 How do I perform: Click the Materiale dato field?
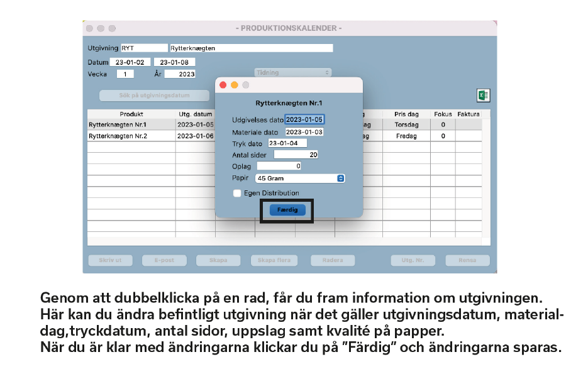point(304,132)
